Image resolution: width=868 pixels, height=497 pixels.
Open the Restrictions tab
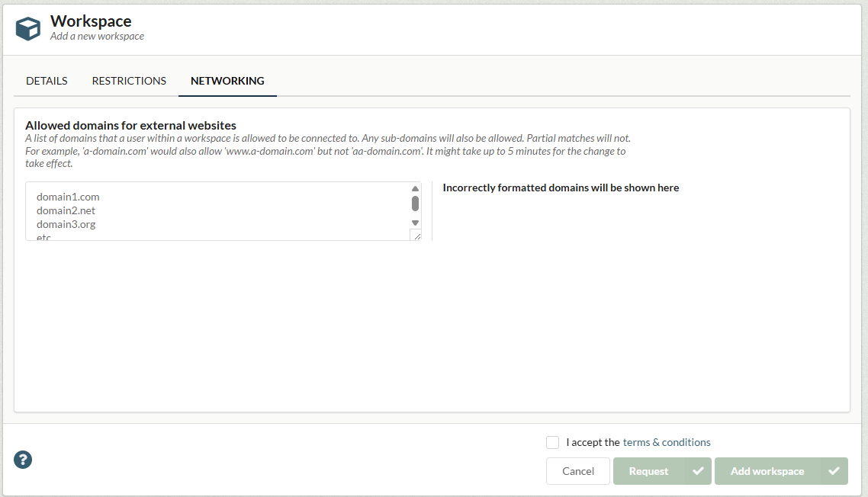tap(129, 81)
